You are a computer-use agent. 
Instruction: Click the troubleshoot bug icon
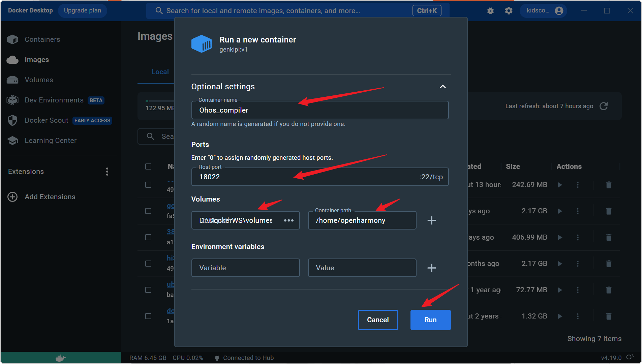tap(490, 11)
